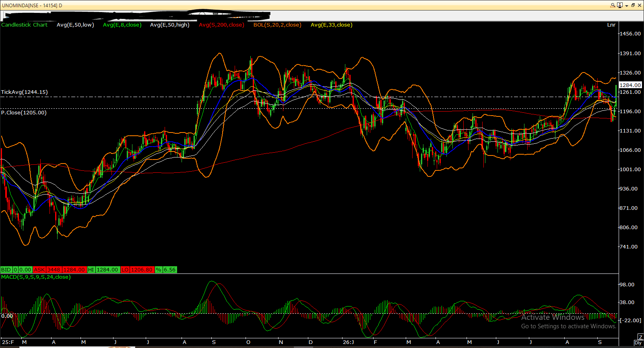The image size is (644, 348).
Task: Click the ASK price 1284.00 value
Action: pyautogui.click(x=74, y=270)
